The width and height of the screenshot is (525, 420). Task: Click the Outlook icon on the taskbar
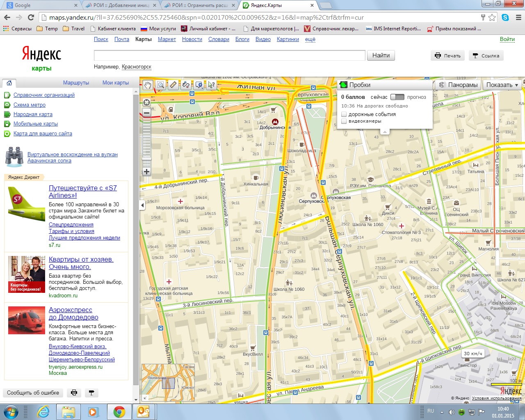[x=144, y=411]
